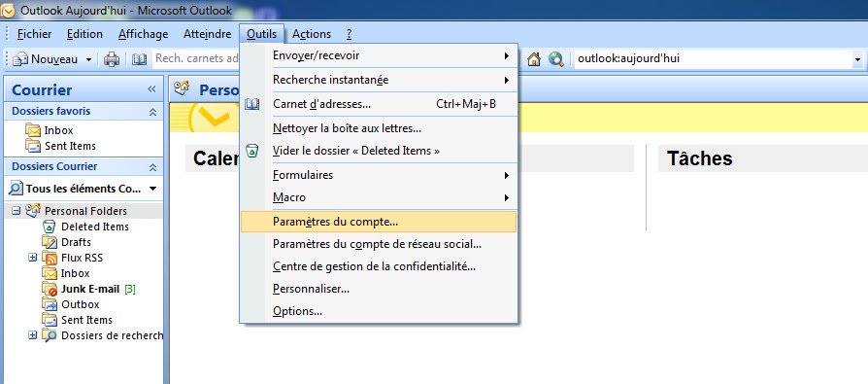Choose Carnet d'adresses menu entry
The width and height of the screenshot is (868, 384).
(379, 104)
